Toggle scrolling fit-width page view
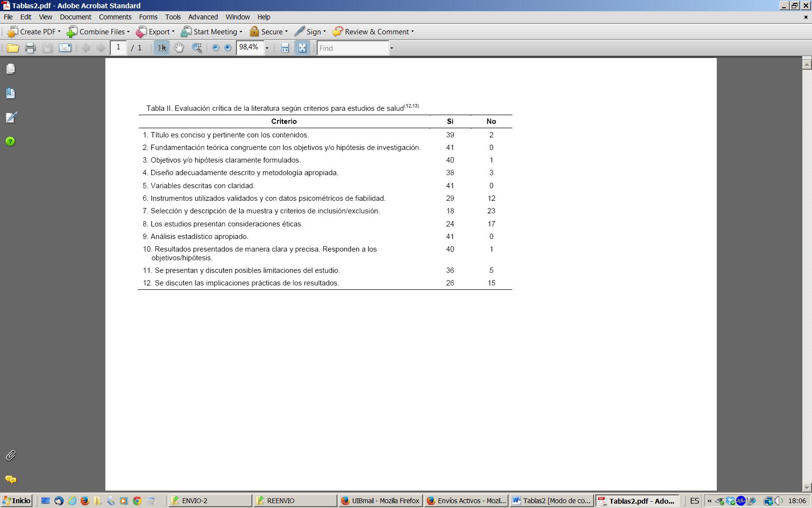The height and width of the screenshot is (508, 812). pos(285,48)
